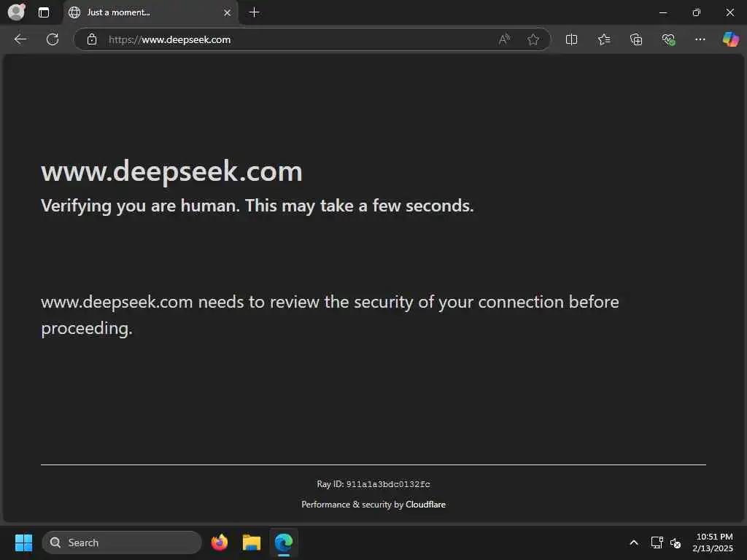
Task: Click the Ray ID value 911a1a3bdc0132fc
Action: 388,484
